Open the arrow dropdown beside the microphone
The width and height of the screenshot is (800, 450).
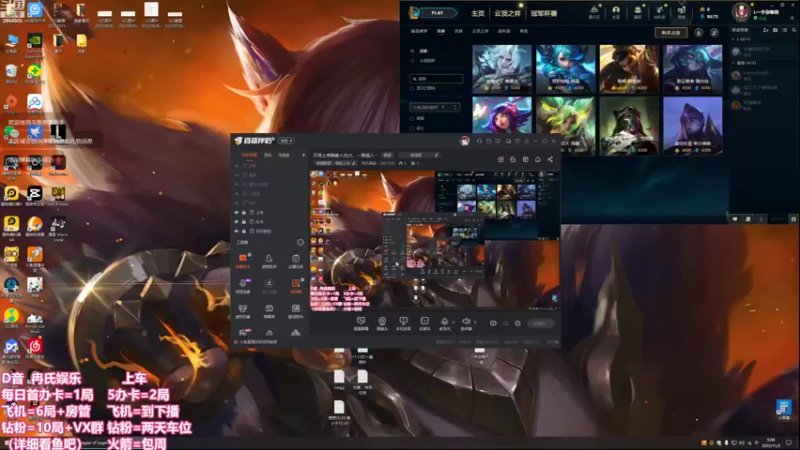point(454,322)
